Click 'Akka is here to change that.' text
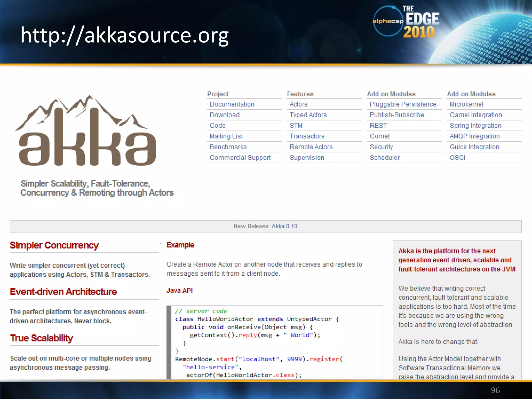The width and height of the screenshot is (532, 399). 438,342
